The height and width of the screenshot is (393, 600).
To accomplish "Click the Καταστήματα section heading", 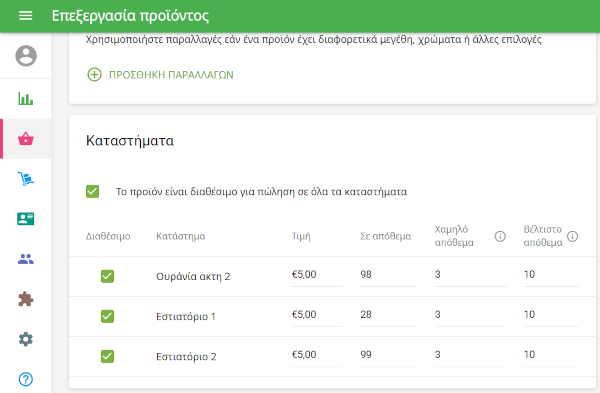I will 130,140.
